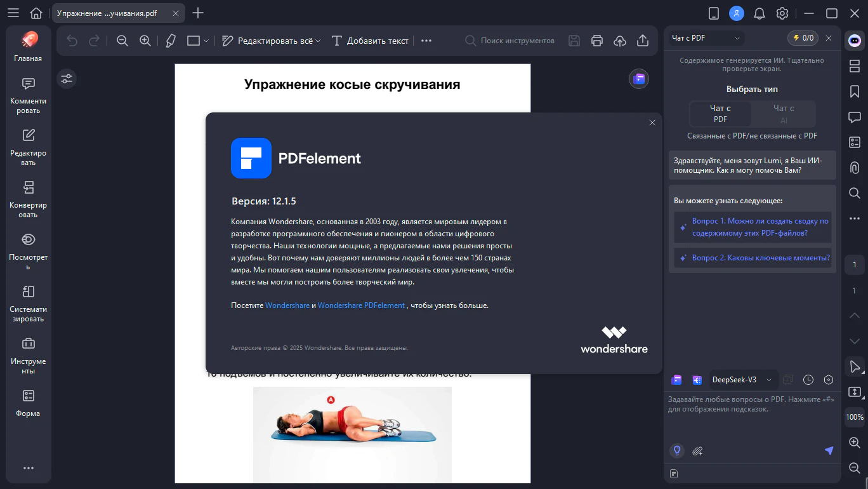
Task: Open the bookmarks panel icon
Action: [x=855, y=91]
